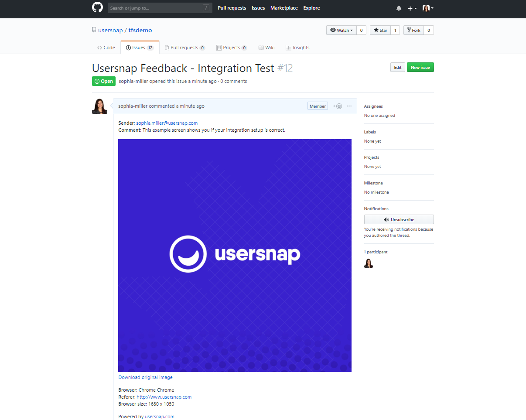Add a reaction with the smiley icon
The image size is (526, 420).
338,106
